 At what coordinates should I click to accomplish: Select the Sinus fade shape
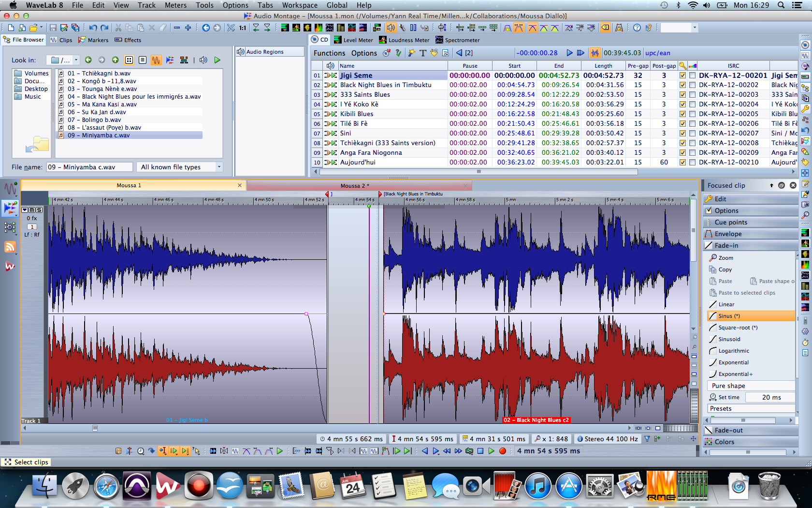729,316
